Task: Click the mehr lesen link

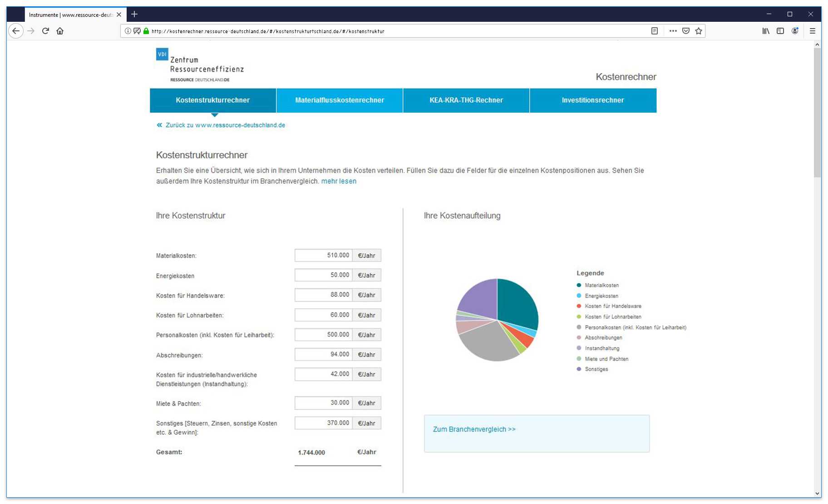Action: click(339, 181)
